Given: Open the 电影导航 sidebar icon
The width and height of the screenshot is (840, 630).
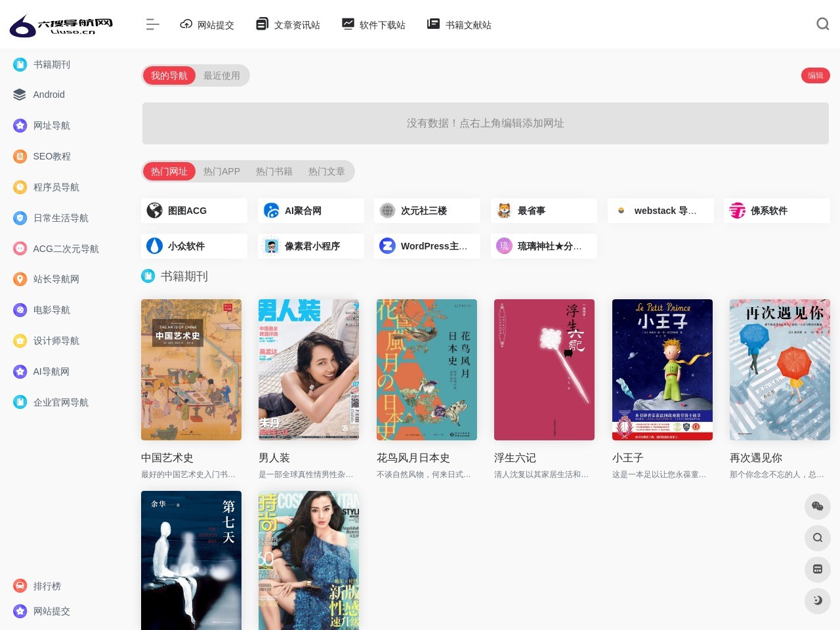Looking at the screenshot, I should (x=19, y=310).
